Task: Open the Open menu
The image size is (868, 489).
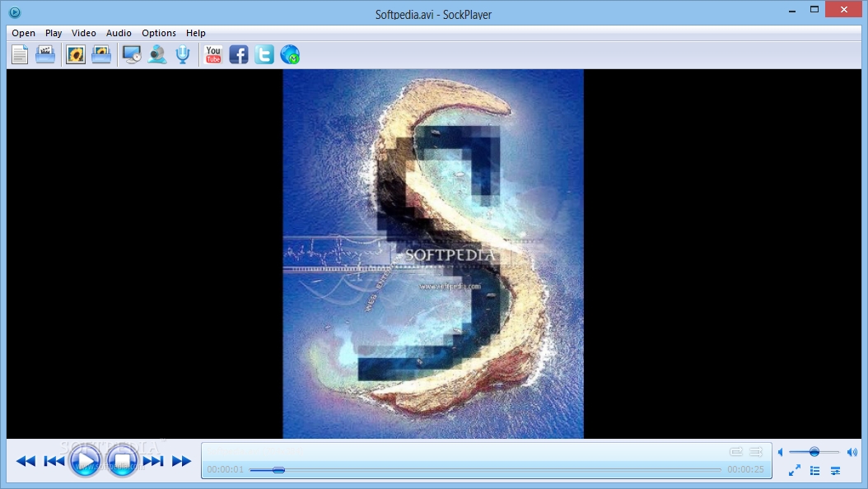Action: pyautogui.click(x=23, y=33)
